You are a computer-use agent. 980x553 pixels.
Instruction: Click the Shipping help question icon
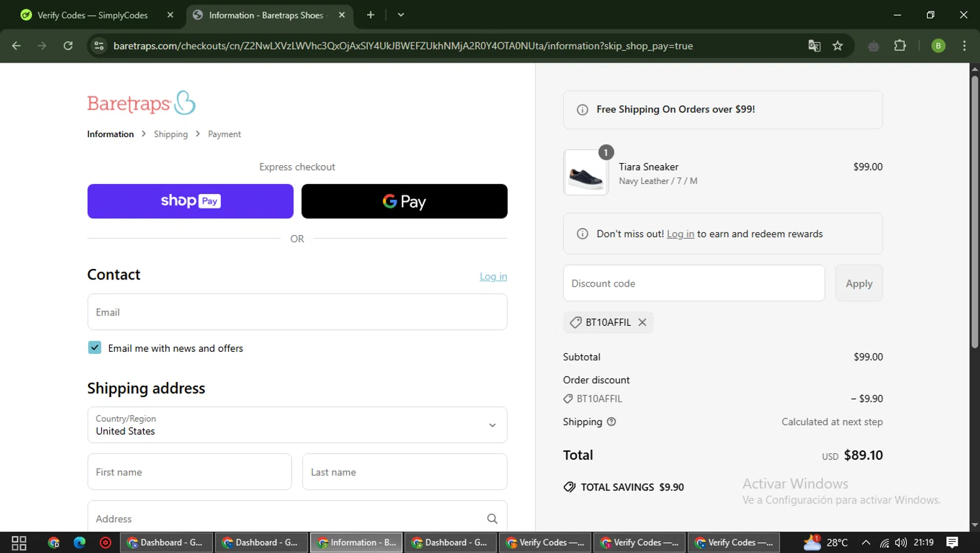click(612, 422)
